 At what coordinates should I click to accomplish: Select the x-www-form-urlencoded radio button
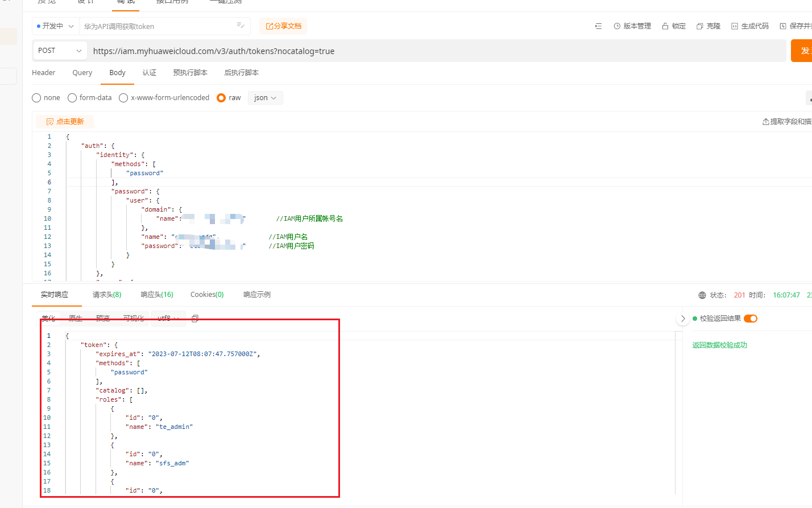(x=123, y=98)
